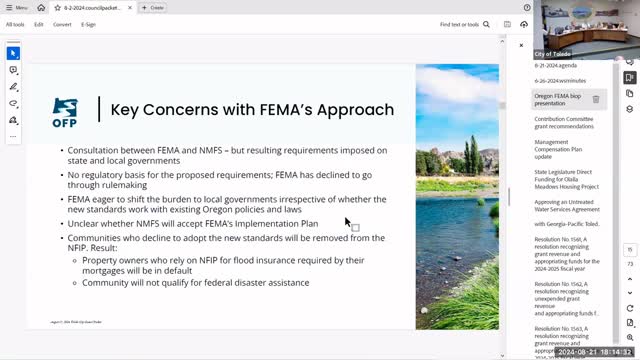Open Resolution No. 1561 bookmark
Viewport: 640px width, 360px height.
pos(567,254)
